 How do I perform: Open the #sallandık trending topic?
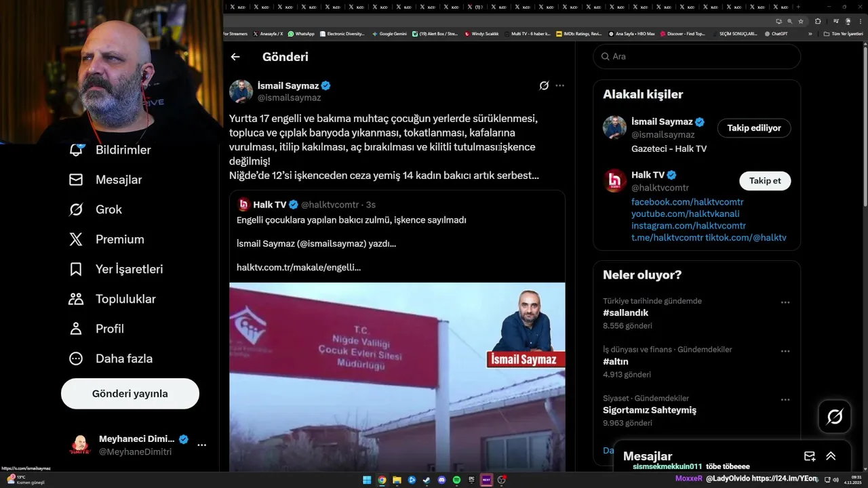click(x=626, y=313)
